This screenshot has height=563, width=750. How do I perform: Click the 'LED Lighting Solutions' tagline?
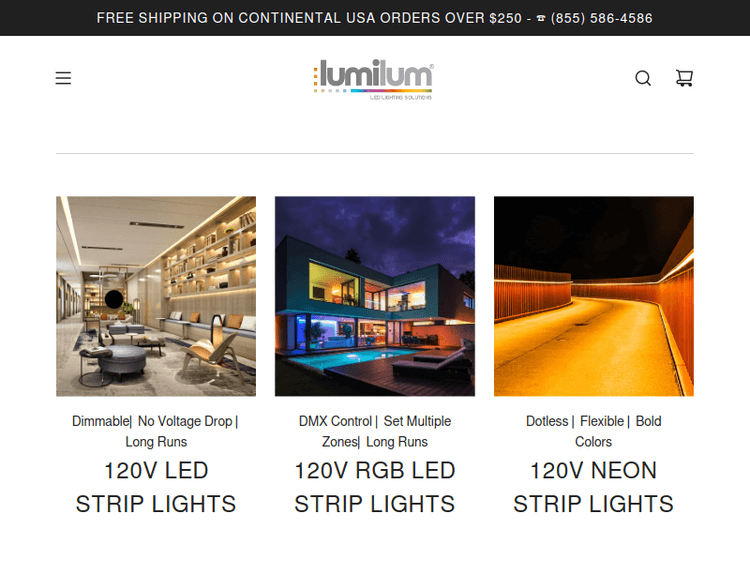click(x=401, y=98)
